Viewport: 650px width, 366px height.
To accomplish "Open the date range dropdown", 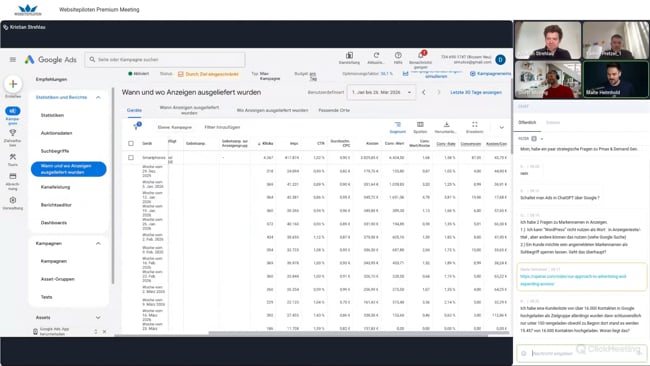I will click(x=381, y=92).
